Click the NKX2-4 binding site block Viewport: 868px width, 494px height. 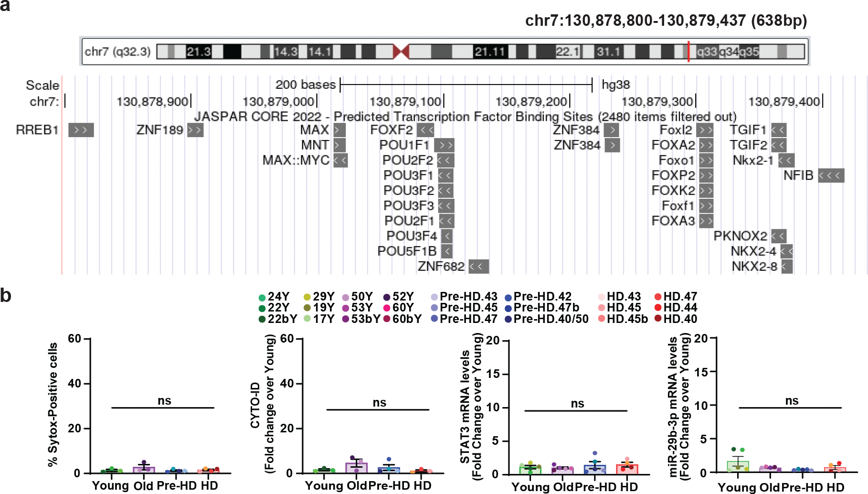point(786,251)
